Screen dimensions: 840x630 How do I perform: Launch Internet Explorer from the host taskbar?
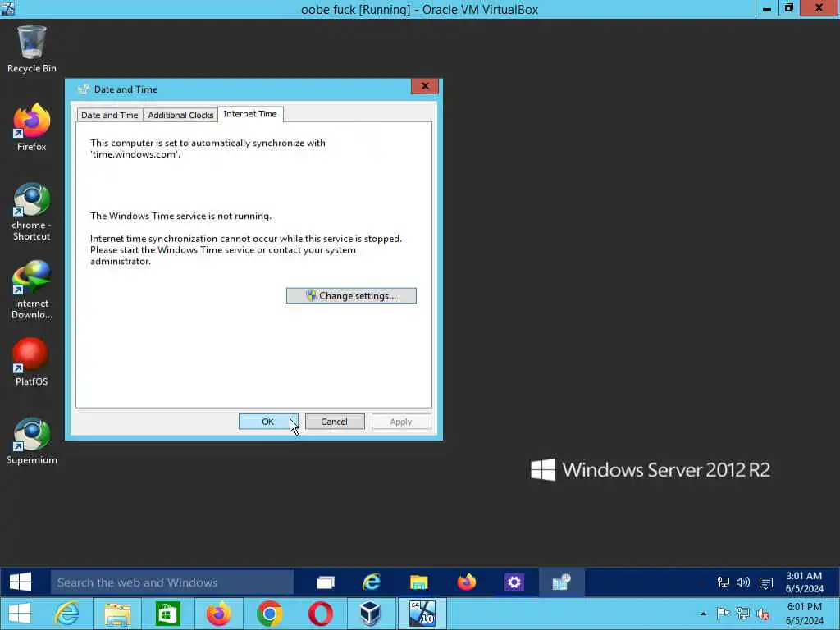tap(67, 614)
